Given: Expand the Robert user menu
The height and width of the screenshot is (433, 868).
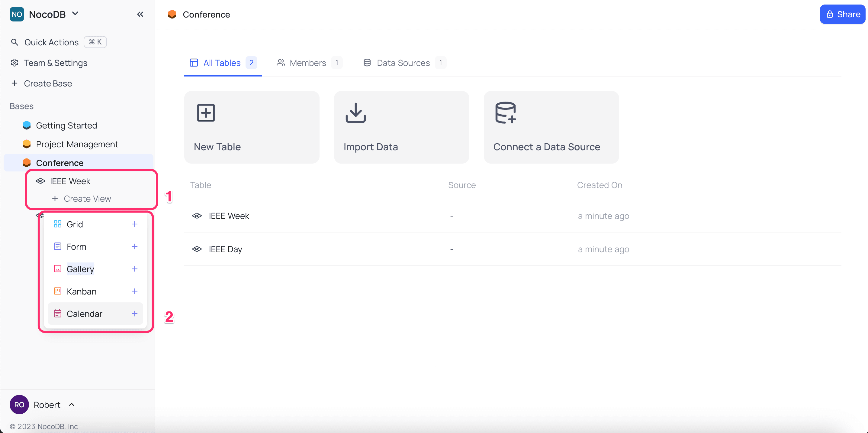Looking at the screenshot, I should 71,405.
